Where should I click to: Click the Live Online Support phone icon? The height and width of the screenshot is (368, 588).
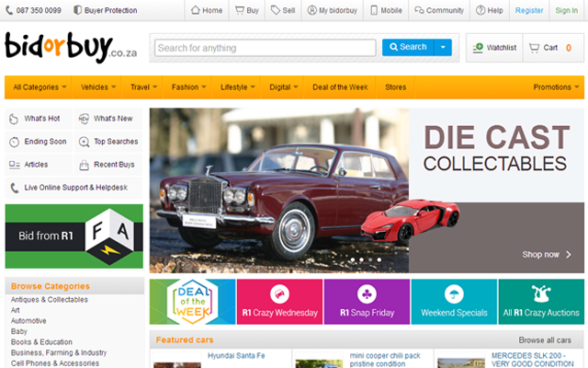(15, 188)
